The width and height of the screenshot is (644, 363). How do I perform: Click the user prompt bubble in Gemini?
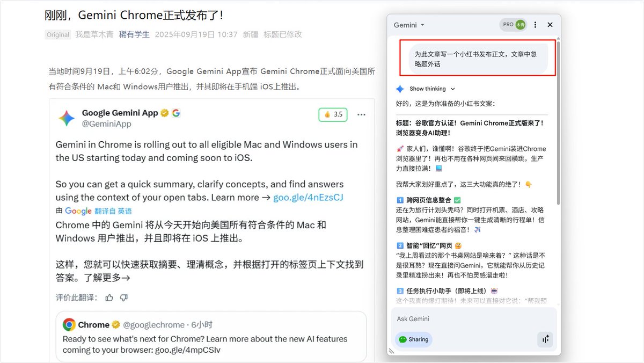click(478, 59)
